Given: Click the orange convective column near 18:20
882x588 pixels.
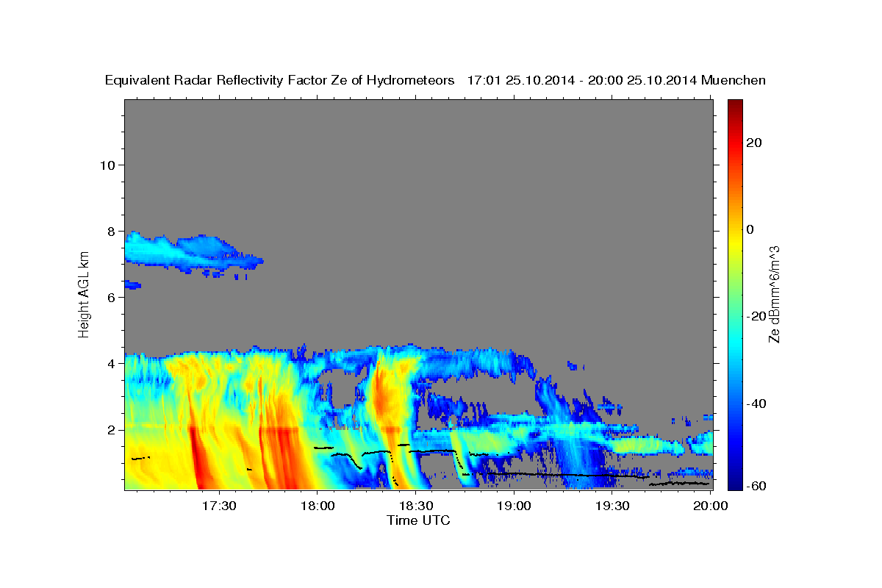Looking at the screenshot, I should [x=385, y=393].
